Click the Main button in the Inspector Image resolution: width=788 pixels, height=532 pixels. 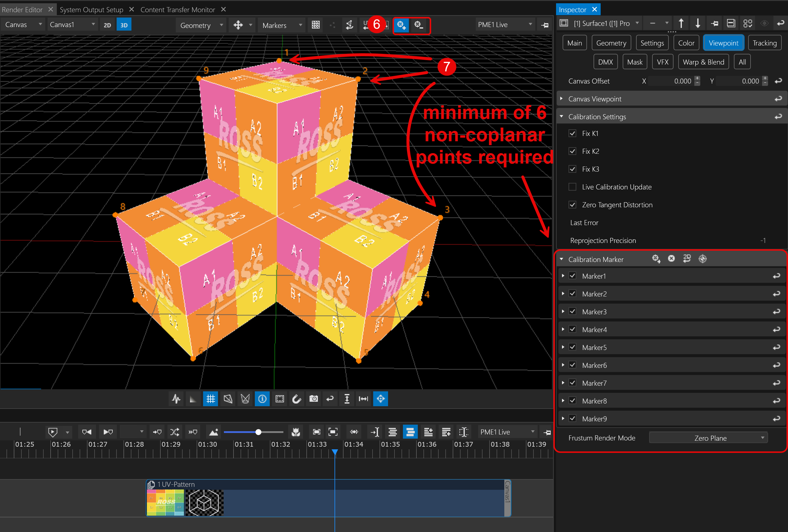[574, 43]
